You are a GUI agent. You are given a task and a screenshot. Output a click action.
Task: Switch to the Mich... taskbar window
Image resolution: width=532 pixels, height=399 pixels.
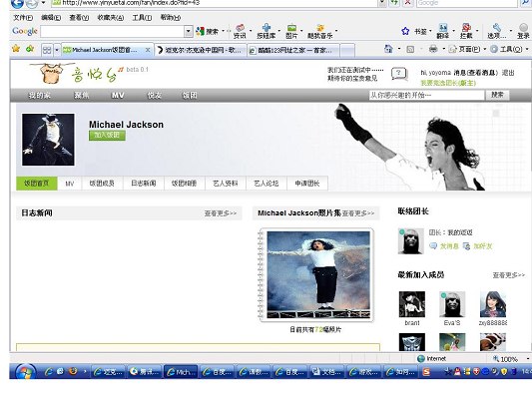181,372
